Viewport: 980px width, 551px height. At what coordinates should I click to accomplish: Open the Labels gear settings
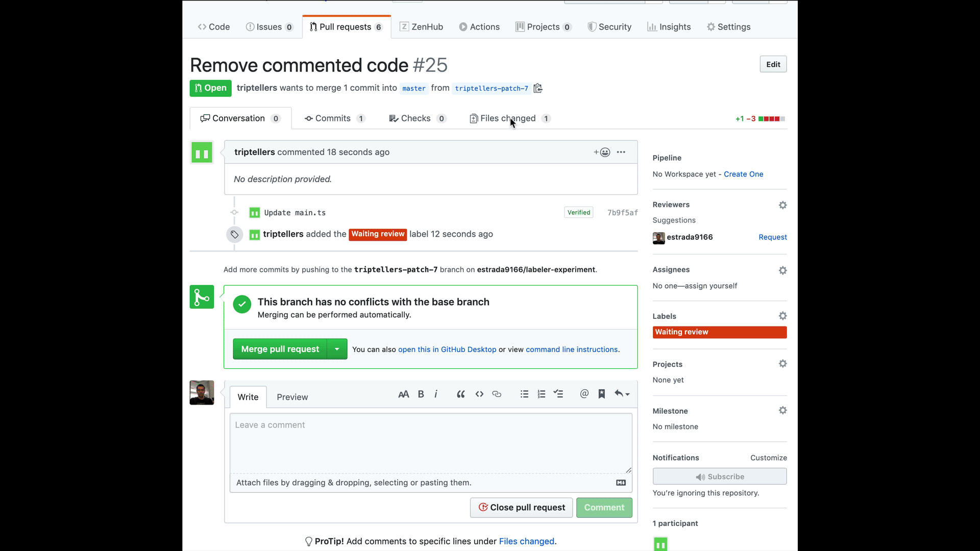tap(782, 316)
